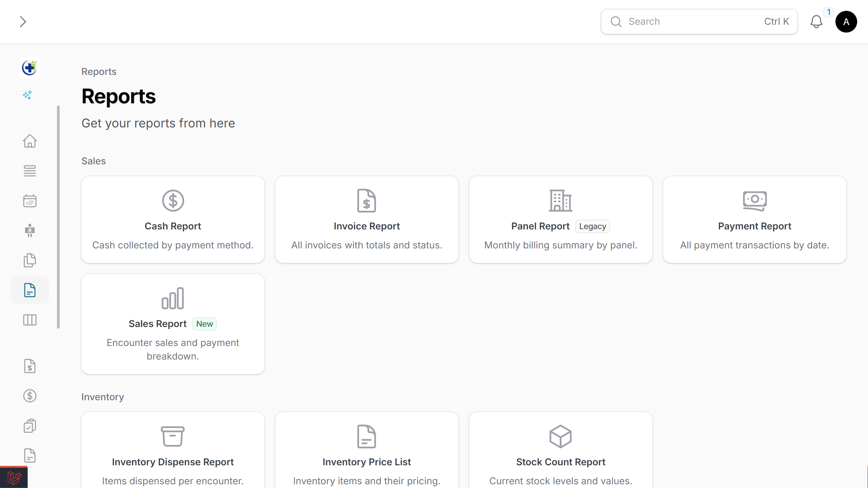Open the board columns icon in sidebar

click(29, 320)
